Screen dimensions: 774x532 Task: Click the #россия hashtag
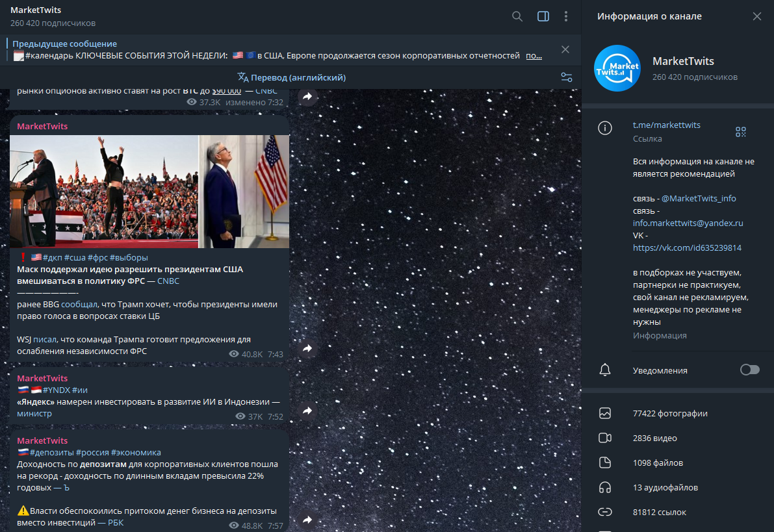click(92, 453)
